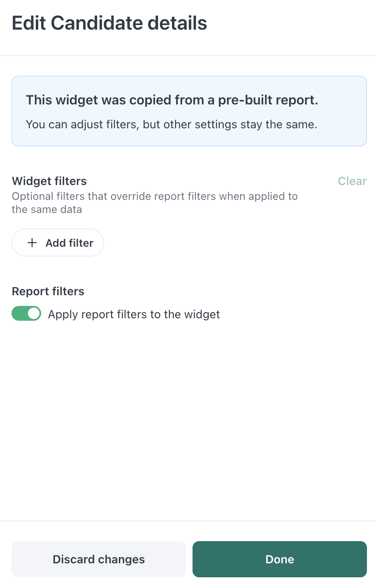Open the Add filter control
Screen dimensions: 376x588
pos(58,243)
